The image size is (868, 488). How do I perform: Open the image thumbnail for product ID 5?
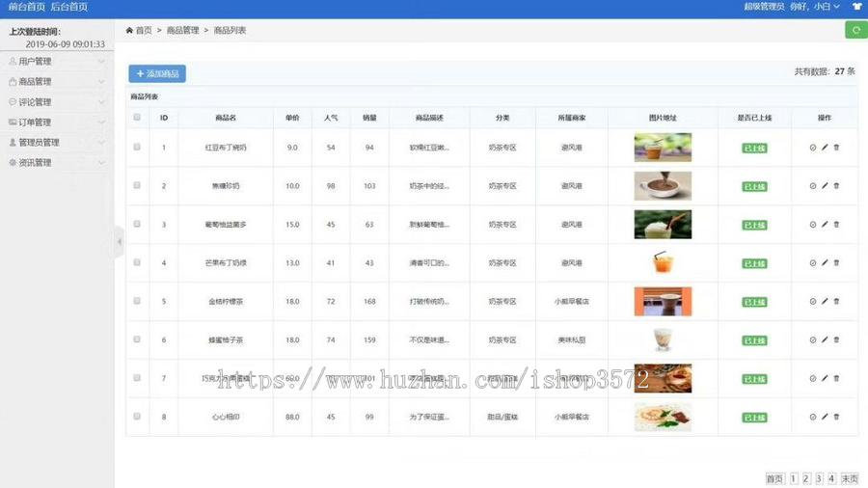pos(663,301)
